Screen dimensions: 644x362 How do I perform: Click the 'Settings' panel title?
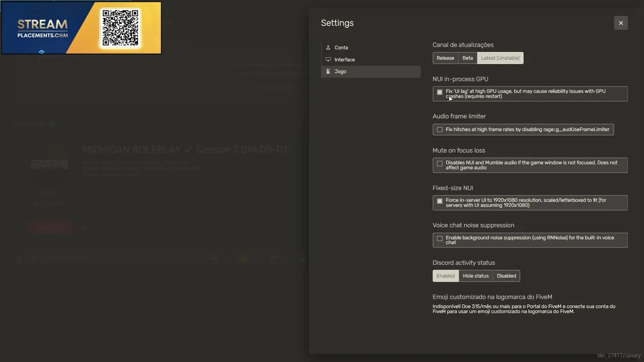tap(337, 23)
